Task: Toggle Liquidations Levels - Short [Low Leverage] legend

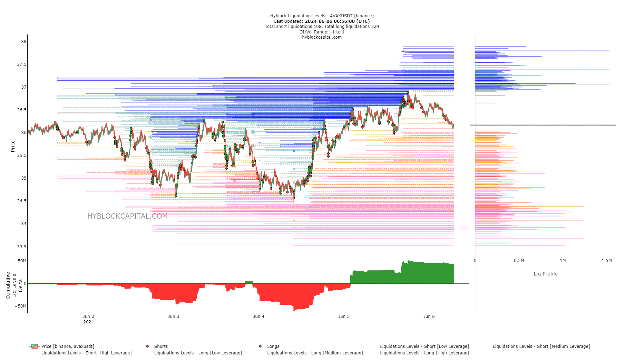Action: (x=425, y=346)
